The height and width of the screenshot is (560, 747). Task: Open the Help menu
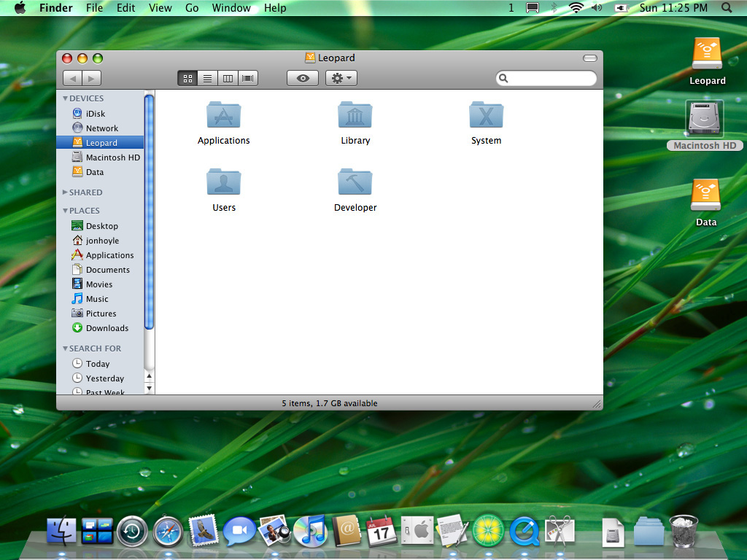click(275, 7)
